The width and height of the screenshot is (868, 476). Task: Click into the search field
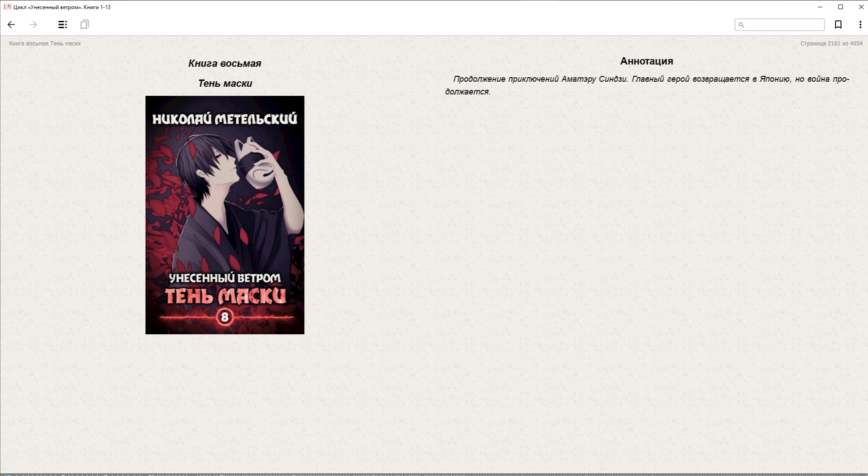coord(779,25)
